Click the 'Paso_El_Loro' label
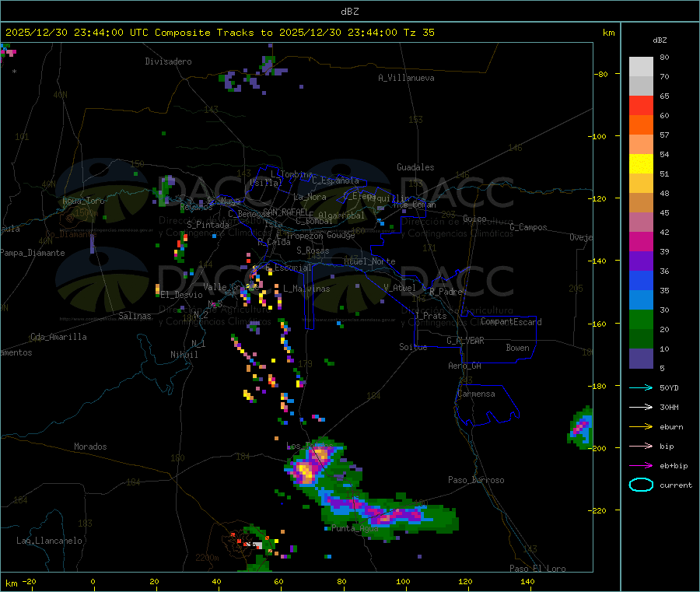 tap(538, 569)
